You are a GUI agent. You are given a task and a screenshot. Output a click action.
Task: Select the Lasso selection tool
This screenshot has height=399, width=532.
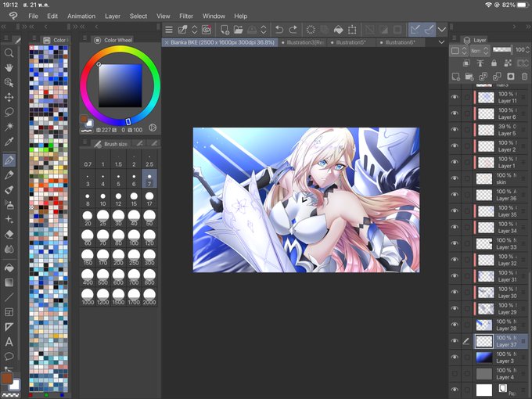click(x=9, y=112)
